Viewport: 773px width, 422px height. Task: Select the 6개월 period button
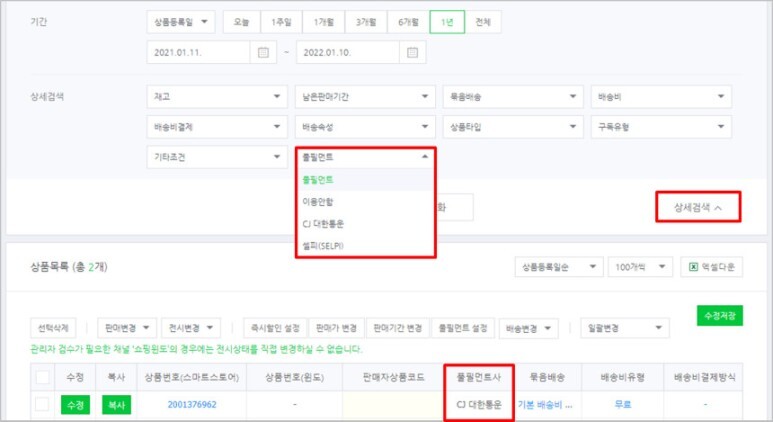[x=408, y=22]
